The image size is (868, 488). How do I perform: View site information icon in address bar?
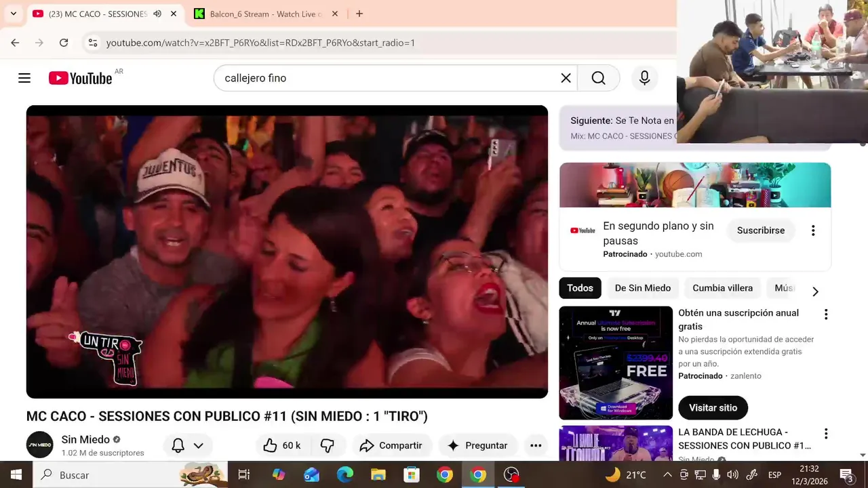(93, 43)
